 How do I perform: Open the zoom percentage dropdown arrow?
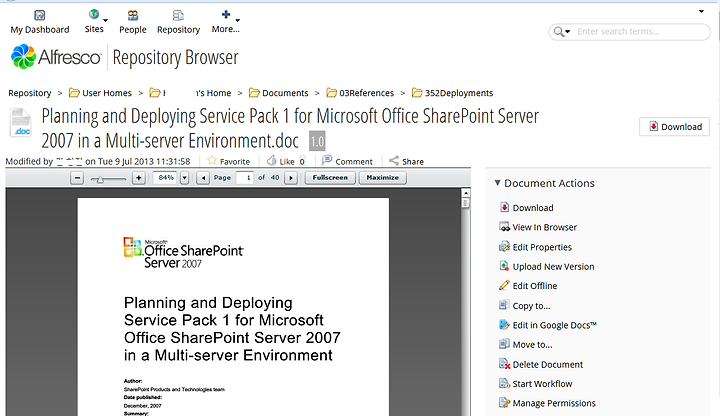(x=185, y=178)
